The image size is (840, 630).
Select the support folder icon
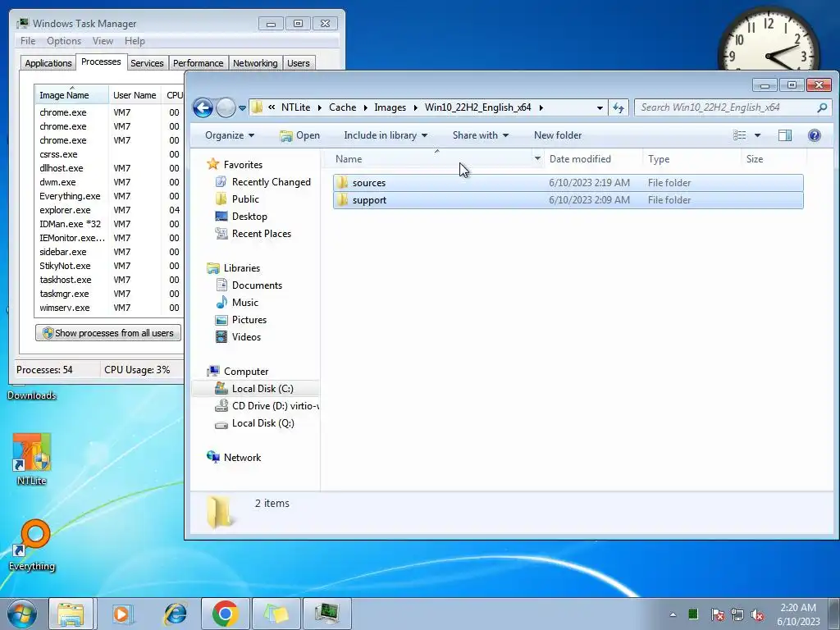pyautogui.click(x=341, y=200)
